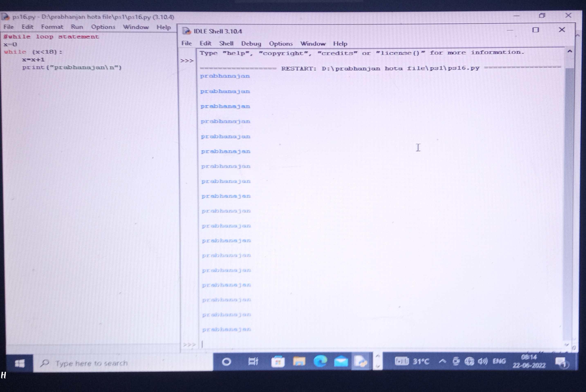Open the Debug menu in IDLE Shell
Image resolution: width=586 pixels, height=392 pixels.
pos(251,43)
